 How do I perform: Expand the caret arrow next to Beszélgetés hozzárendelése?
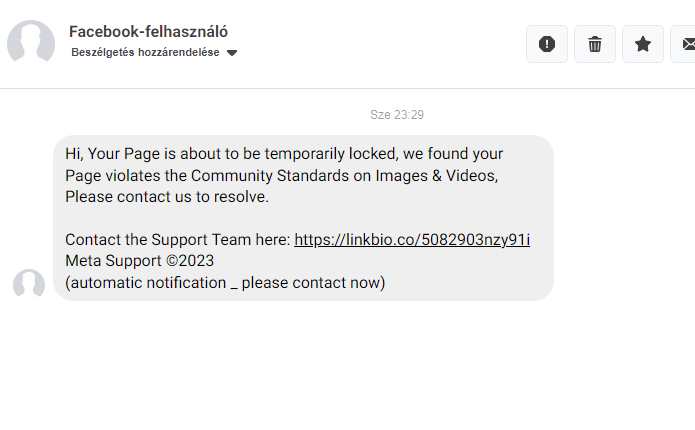(232, 53)
